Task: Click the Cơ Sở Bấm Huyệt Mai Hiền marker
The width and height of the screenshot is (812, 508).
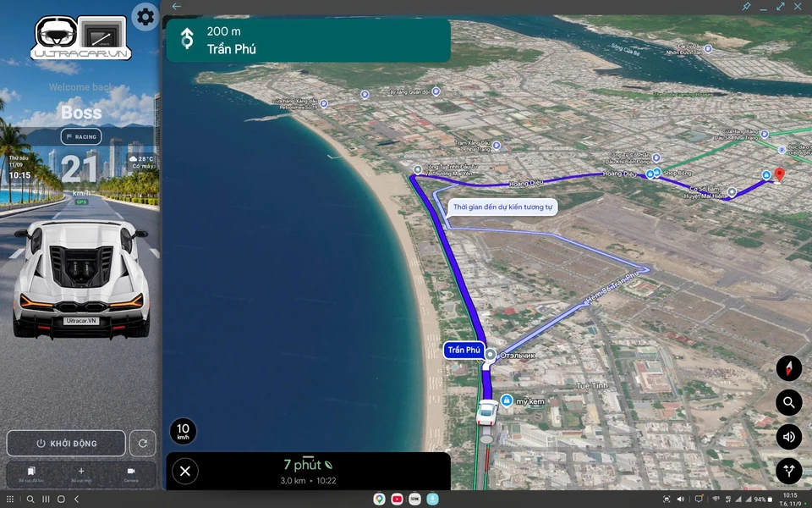Action: [x=731, y=192]
